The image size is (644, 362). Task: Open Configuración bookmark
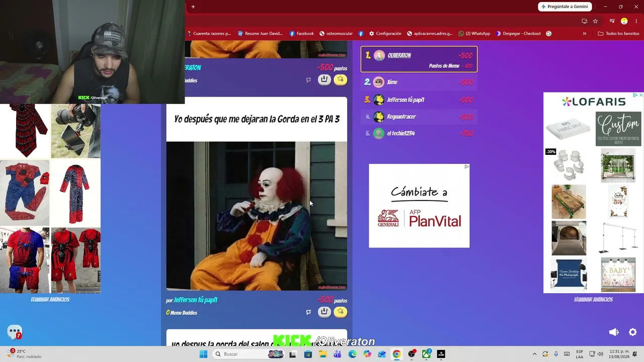click(x=385, y=34)
